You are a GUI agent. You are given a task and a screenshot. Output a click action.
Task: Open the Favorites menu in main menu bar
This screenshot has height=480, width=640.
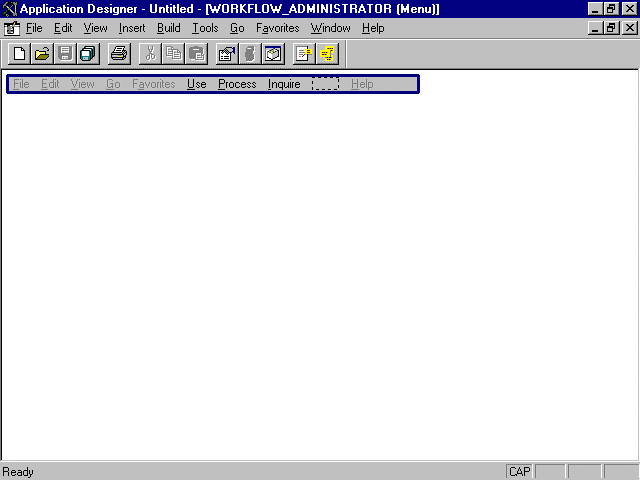tap(278, 28)
